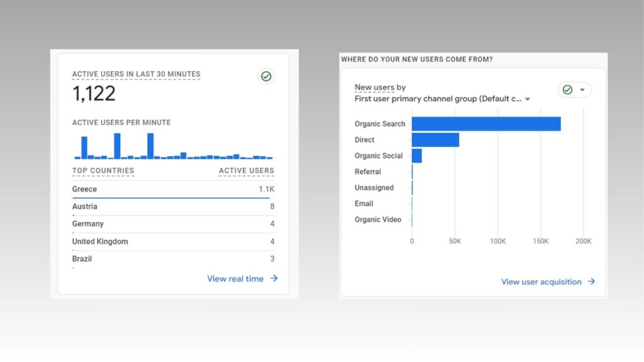Open View real time link
This screenshot has height=362, width=644.
tap(235, 278)
